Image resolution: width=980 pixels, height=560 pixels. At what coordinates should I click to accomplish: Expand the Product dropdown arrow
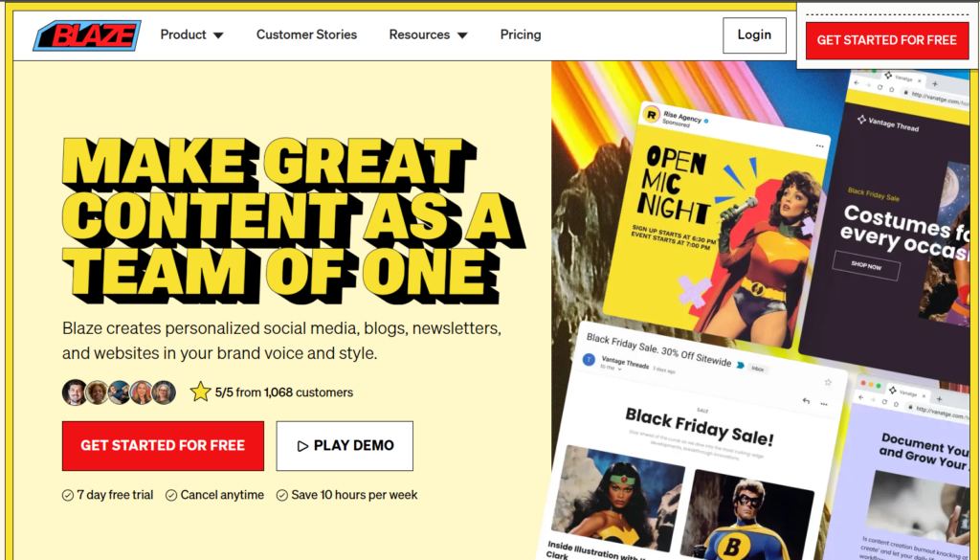[218, 35]
